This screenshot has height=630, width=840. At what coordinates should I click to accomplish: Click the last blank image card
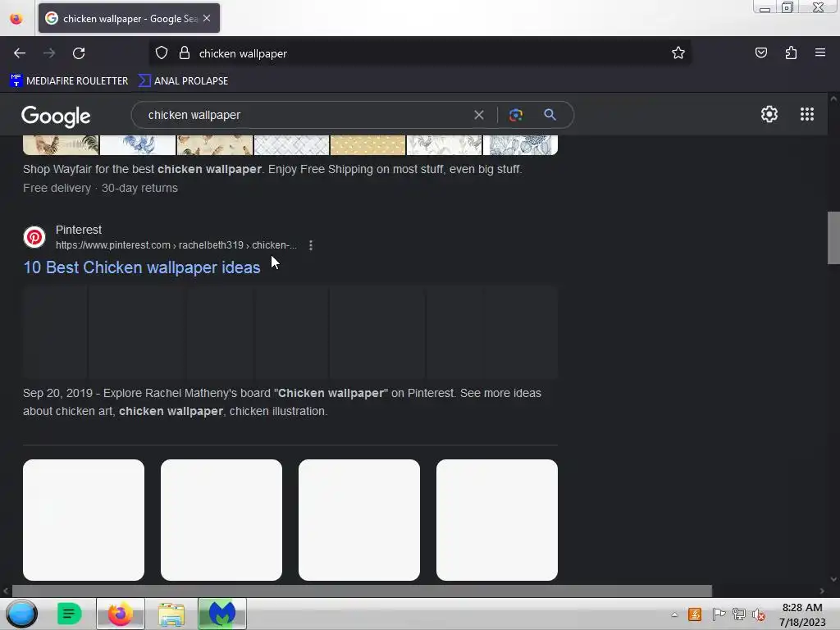[497, 519]
